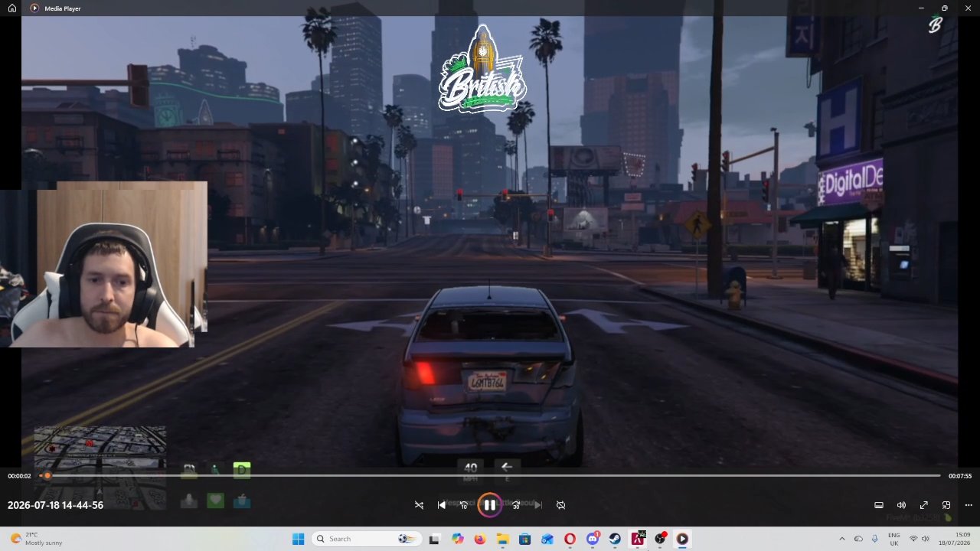This screenshot has width=980, height=551.
Task: Click the Media Player app icon
Action: [34, 8]
